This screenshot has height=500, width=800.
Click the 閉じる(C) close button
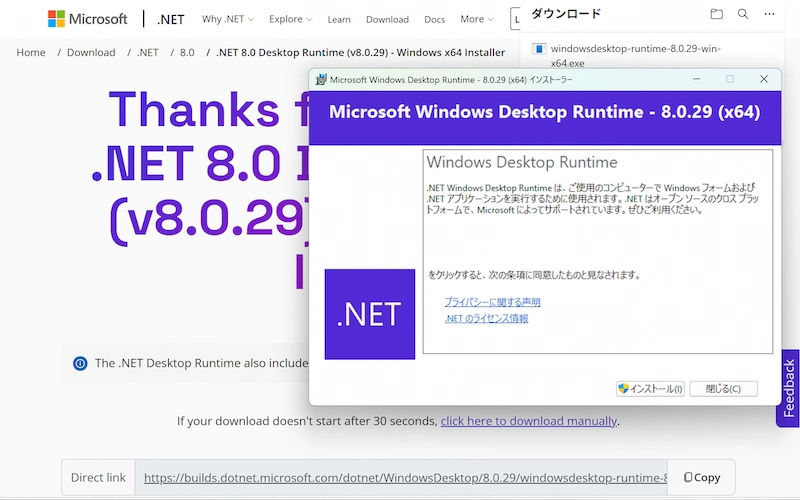pos(723,389)
